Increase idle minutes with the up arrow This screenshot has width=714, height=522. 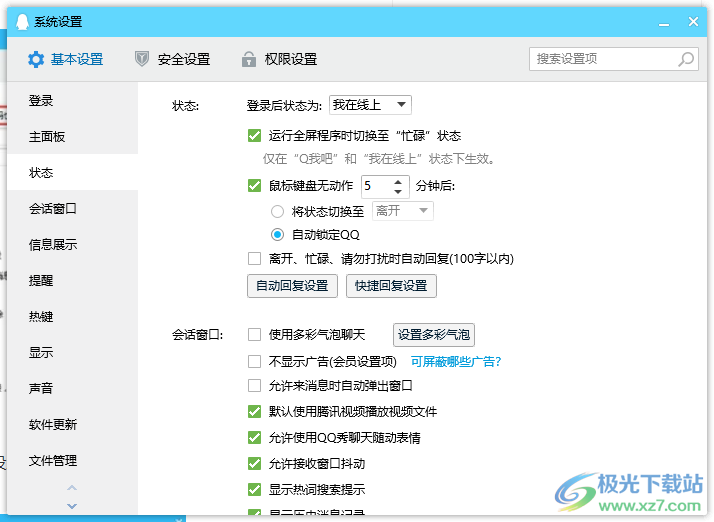tap(398, 182)
